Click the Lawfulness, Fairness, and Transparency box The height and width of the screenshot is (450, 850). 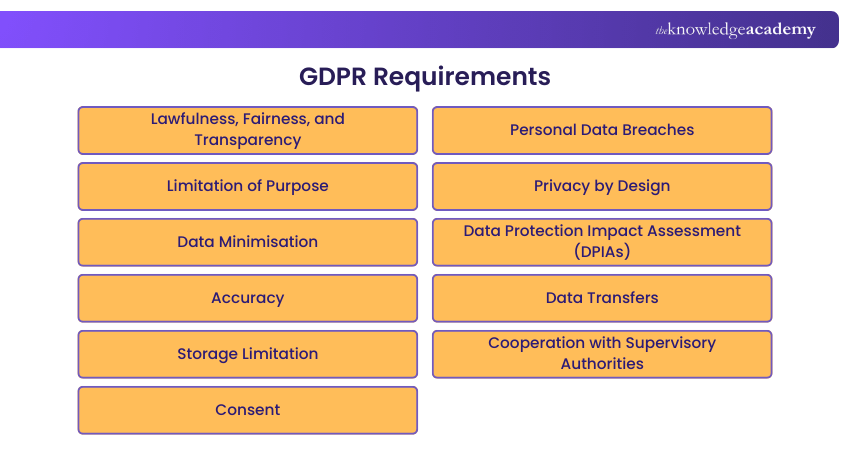[247, 130]
